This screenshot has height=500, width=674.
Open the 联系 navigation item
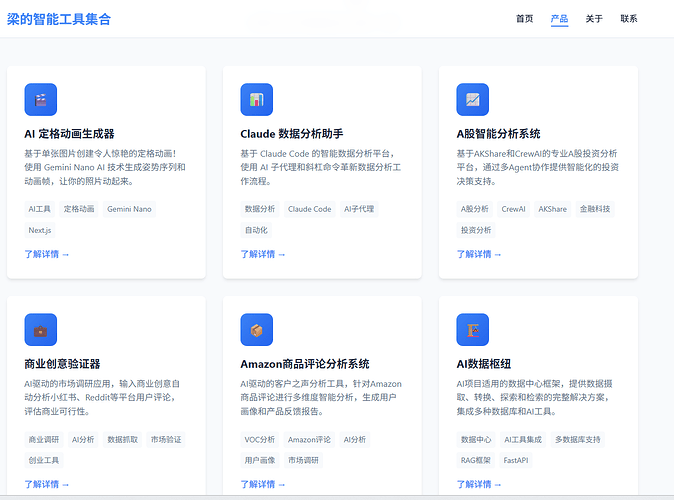pos(629,18)
